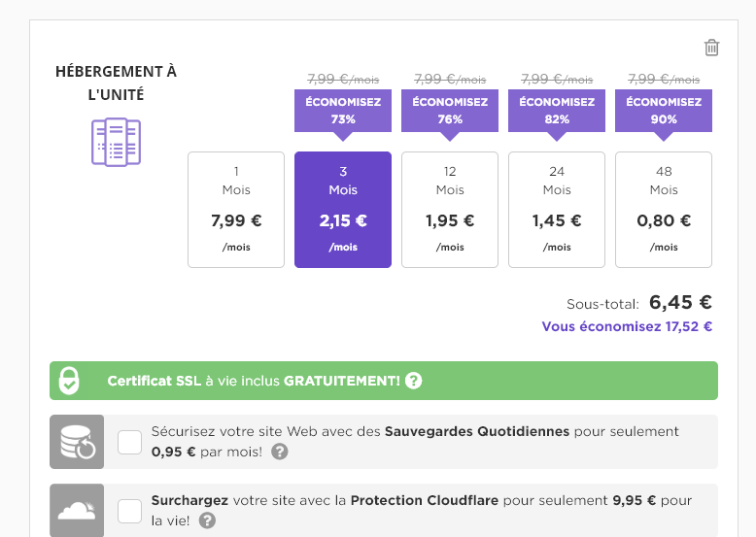
Task: Click the Cloudflare cloud icon
Action: tap(77, 511)
